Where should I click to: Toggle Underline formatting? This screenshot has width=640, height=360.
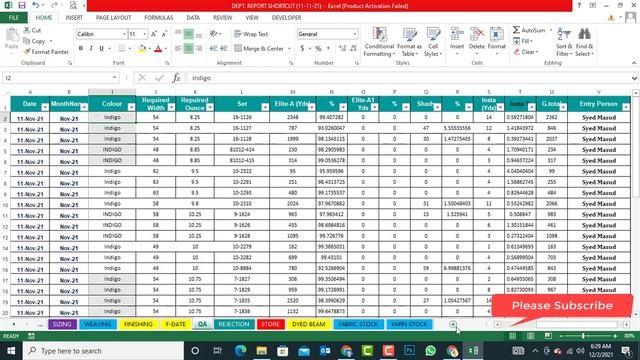click(101, 49)
